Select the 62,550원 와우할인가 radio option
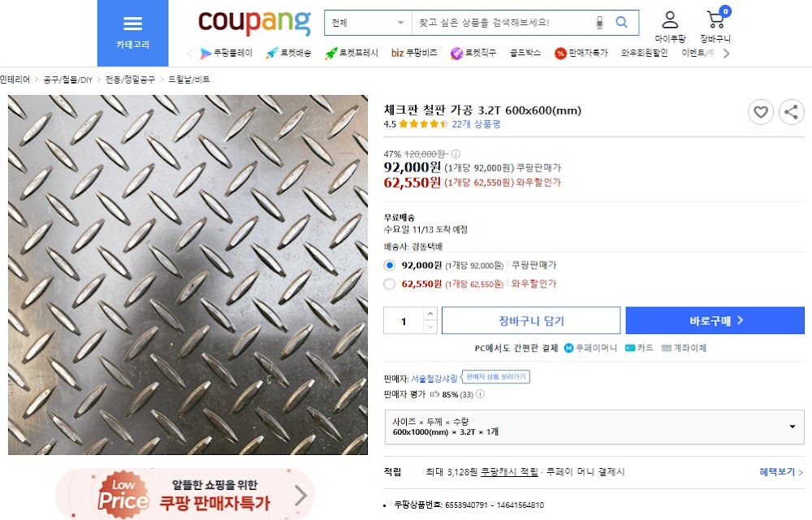Viewport: 812px width, 520px height. (390, 284)
